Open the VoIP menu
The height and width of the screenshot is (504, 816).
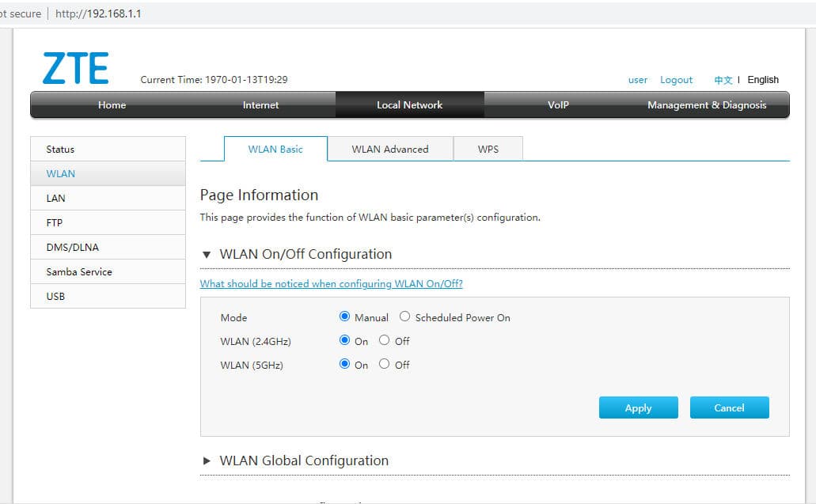[x=558, y=105]
